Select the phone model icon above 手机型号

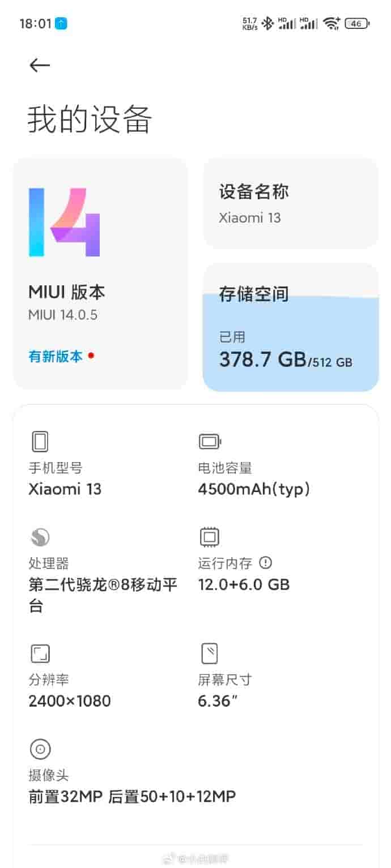40,441
